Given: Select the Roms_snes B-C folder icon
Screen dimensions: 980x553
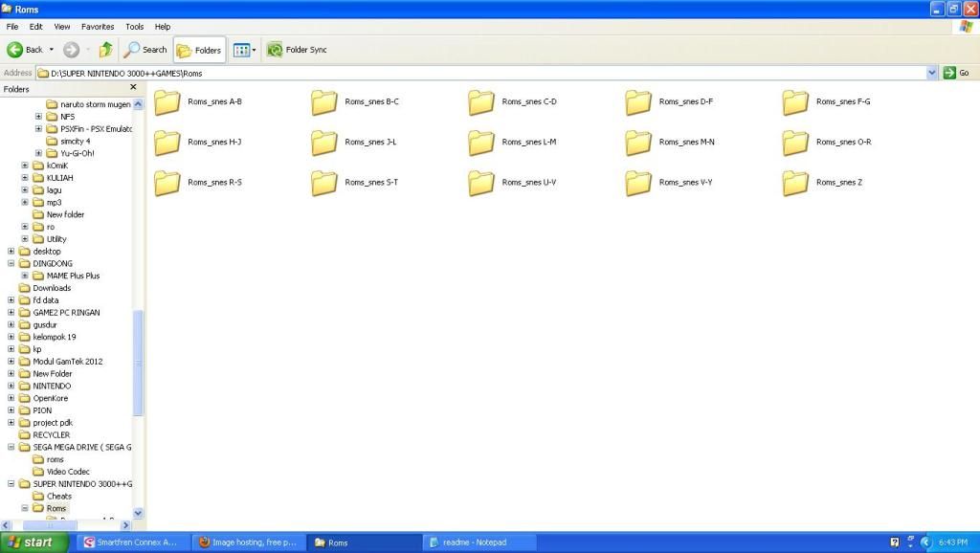Looking at the screenshot, I should (324, 102).
